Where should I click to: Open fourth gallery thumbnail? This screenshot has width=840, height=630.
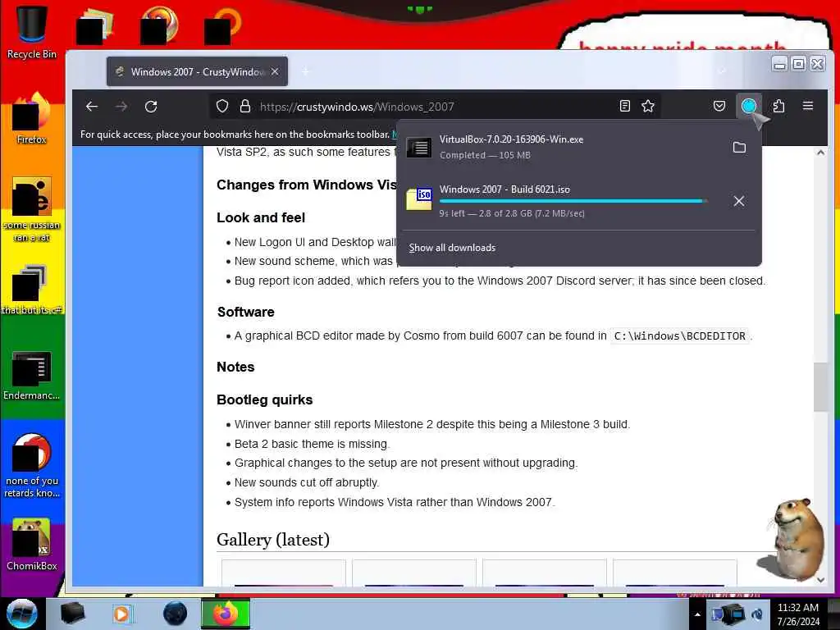point(675,573)
